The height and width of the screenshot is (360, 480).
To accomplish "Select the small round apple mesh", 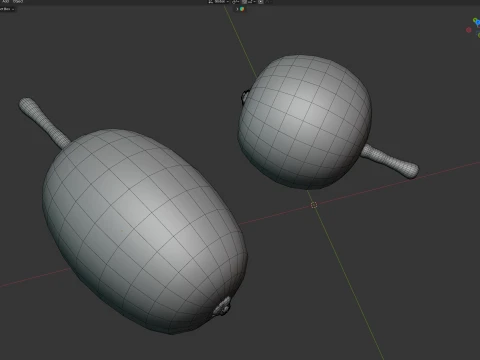I will 305,122.
